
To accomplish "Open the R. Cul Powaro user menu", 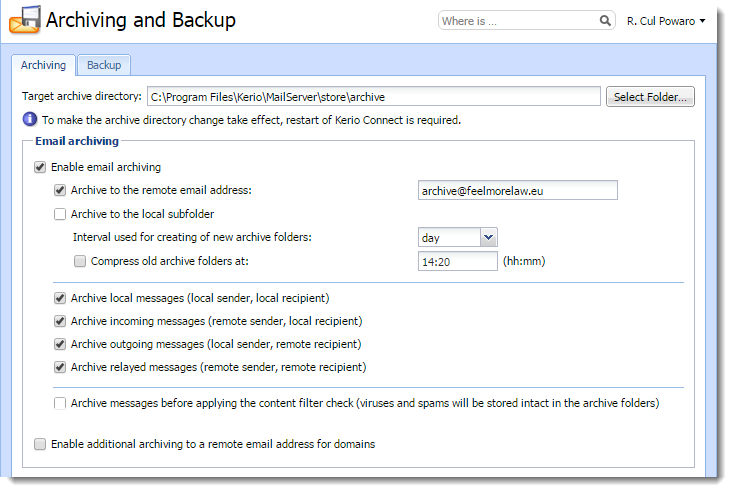I will [x=666, y=21].
